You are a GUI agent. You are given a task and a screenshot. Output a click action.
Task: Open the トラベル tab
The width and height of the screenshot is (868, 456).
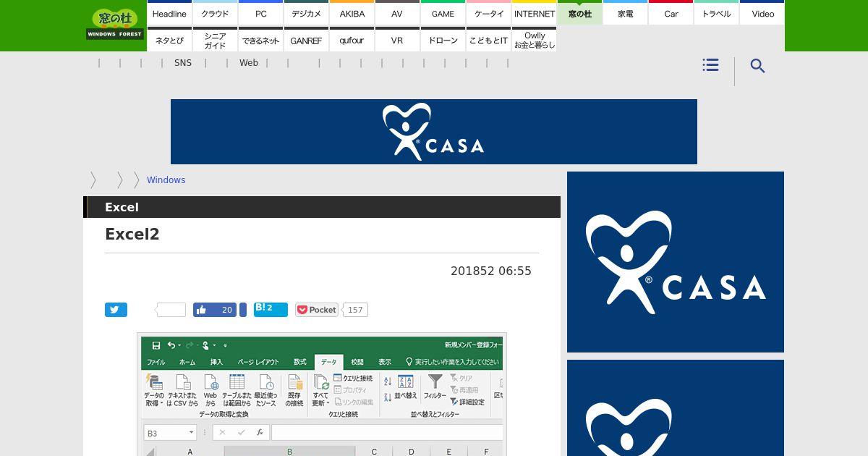[716, 12]
